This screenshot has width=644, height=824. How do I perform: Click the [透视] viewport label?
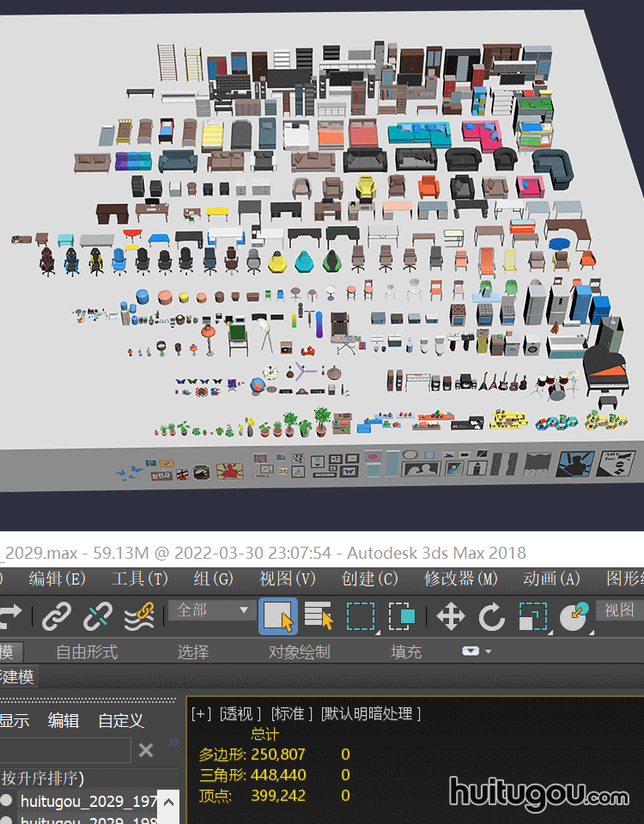coord(240,714)
